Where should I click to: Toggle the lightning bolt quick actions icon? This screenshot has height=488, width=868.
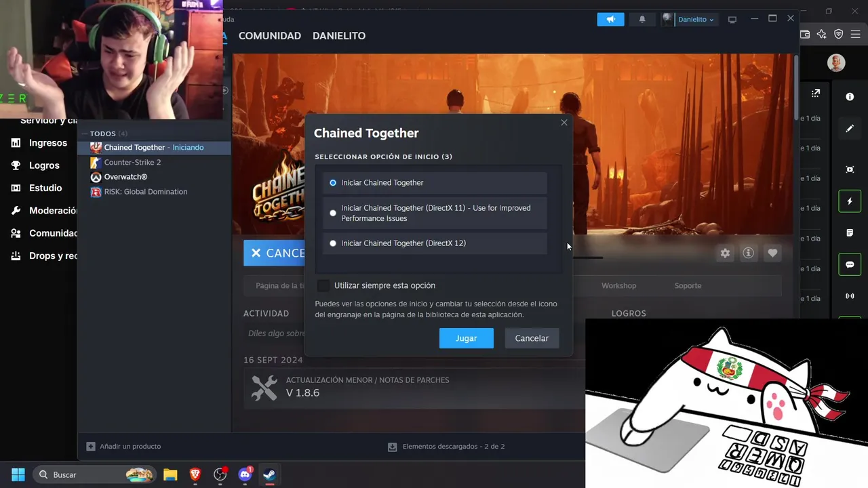pyautogui.click(x=850, y=201)
